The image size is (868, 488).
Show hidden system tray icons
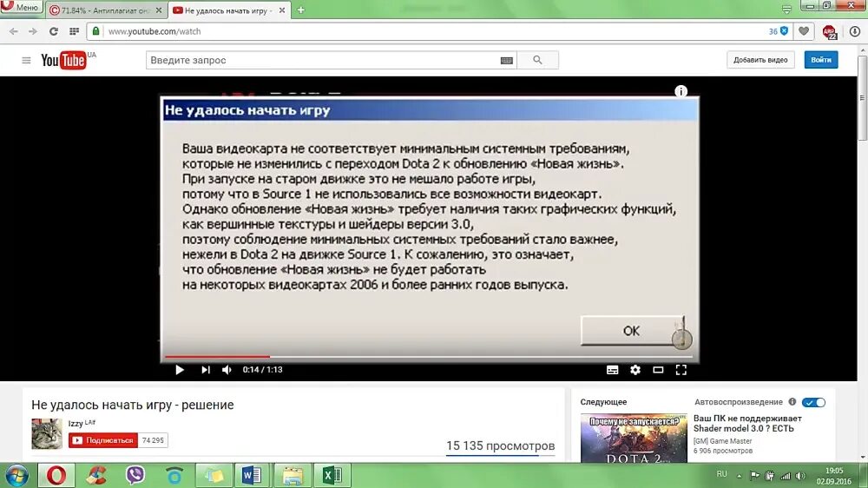point(739,476)
